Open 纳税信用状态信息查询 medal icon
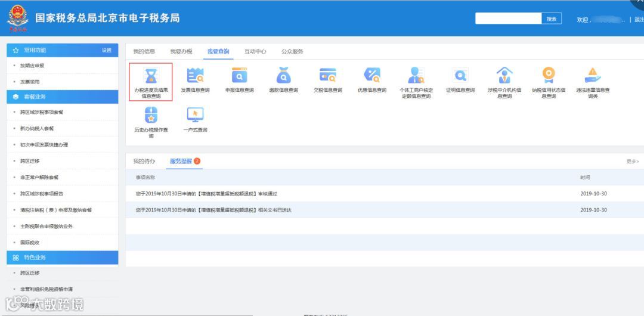The height and width of the screenshot is (316, 644). pos(549,76)
